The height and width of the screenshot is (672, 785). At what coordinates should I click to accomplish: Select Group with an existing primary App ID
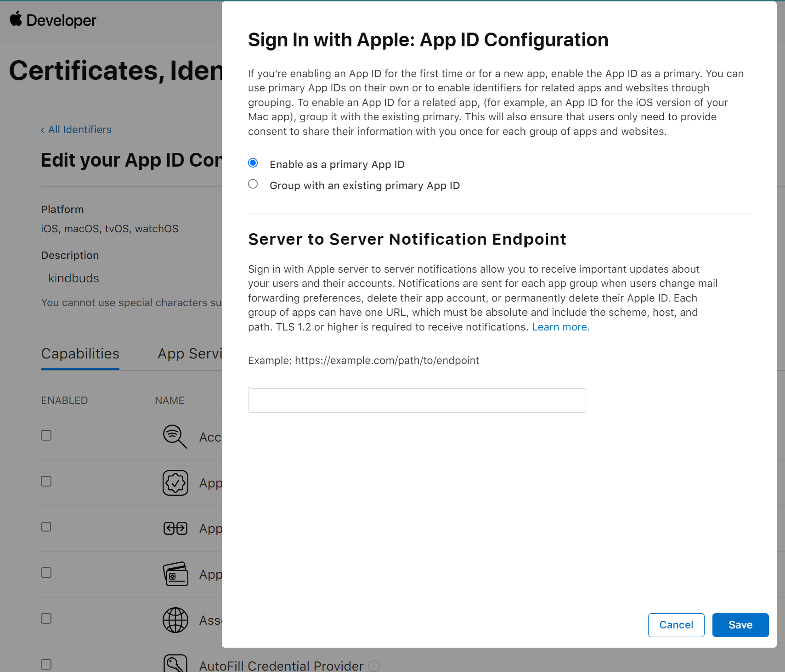tap(253, 184)
